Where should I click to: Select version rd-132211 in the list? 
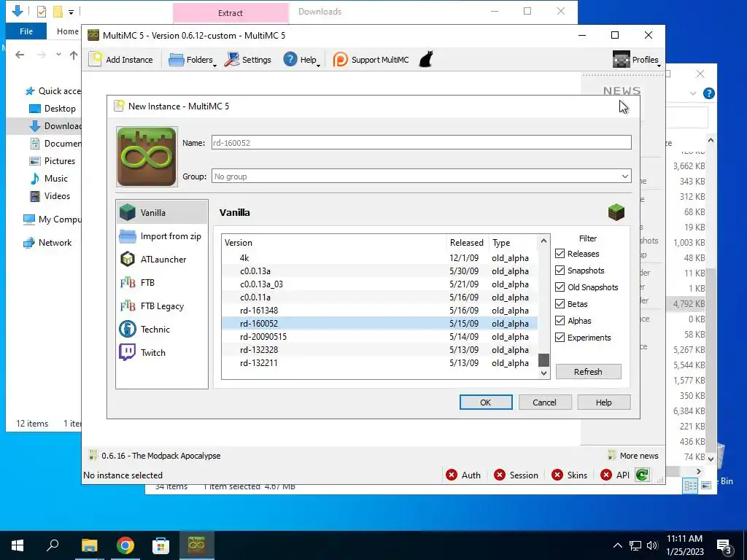tap(379, 363)
